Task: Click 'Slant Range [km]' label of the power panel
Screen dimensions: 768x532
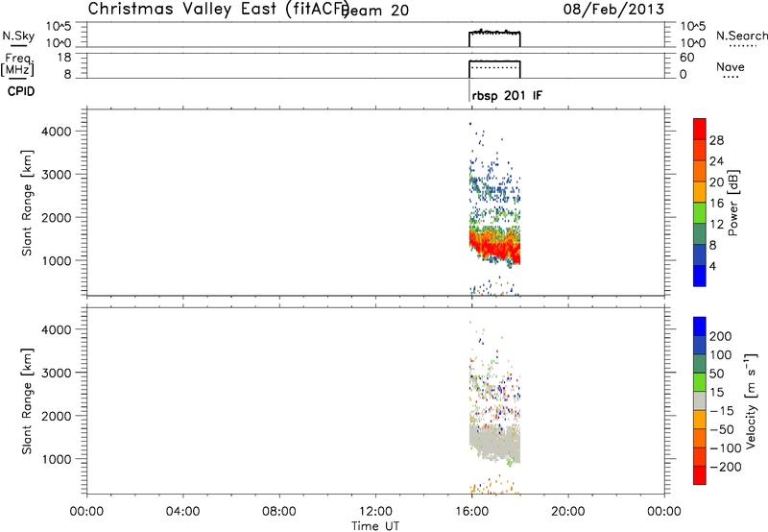Action: 27,203
